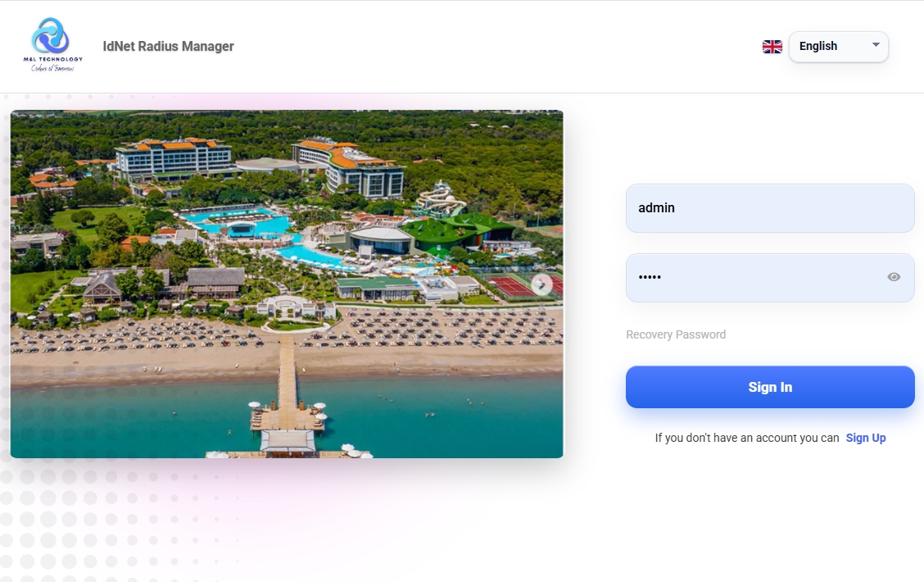The height and width of the screenshot is (582, 924).
Task: Follow the Sign Up link
Action: click(x=866, y=438)
